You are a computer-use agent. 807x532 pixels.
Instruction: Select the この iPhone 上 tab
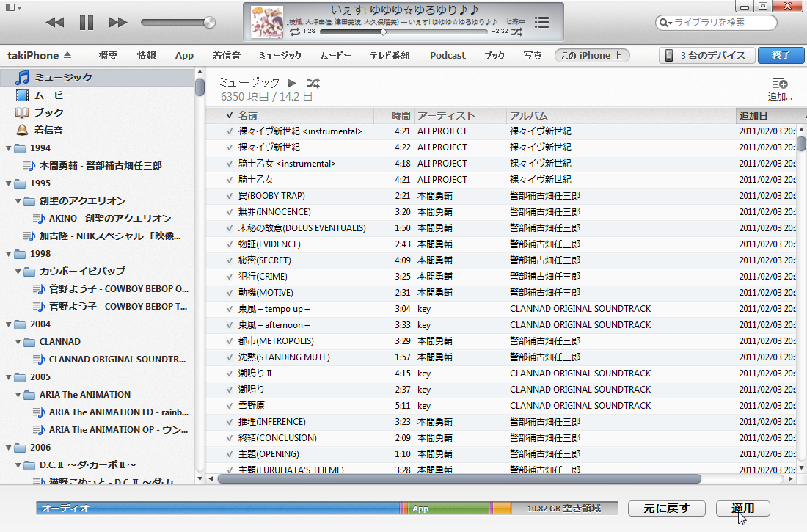[592, 56]
